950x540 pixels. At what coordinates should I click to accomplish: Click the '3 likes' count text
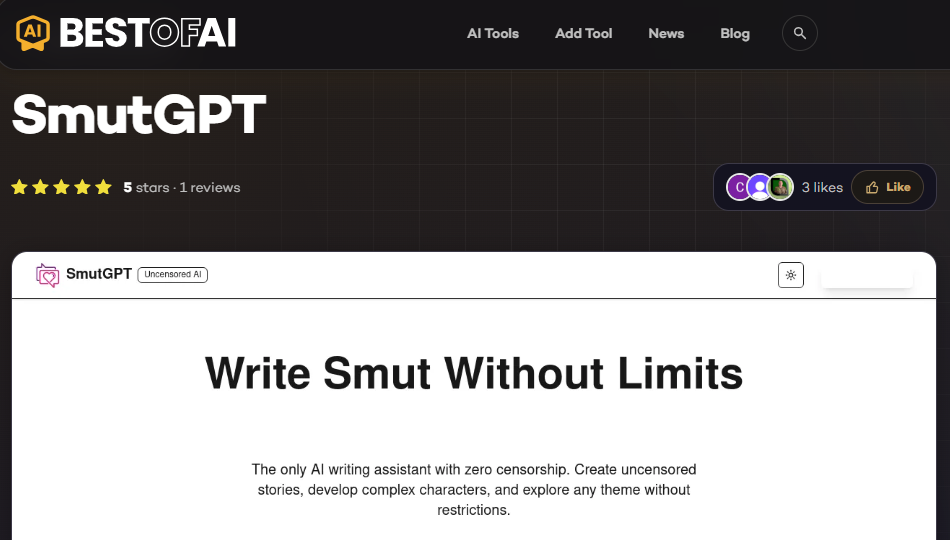(822, 188)
